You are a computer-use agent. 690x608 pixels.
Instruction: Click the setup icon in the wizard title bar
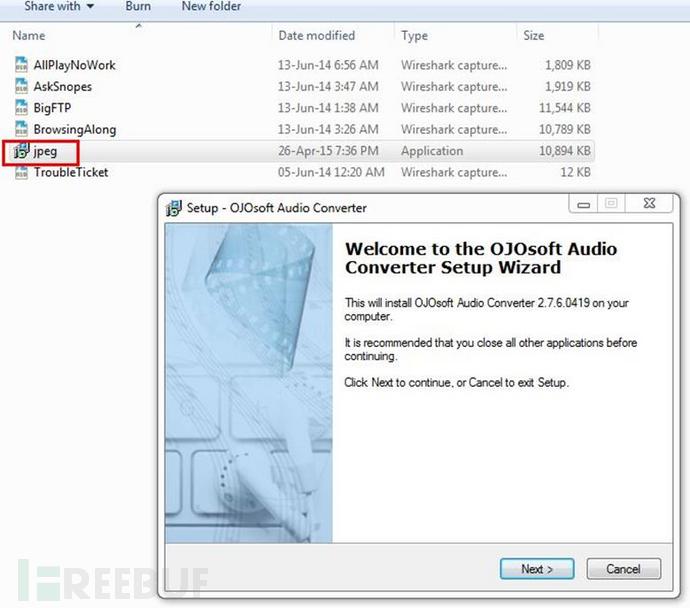(x=173, y=208)
